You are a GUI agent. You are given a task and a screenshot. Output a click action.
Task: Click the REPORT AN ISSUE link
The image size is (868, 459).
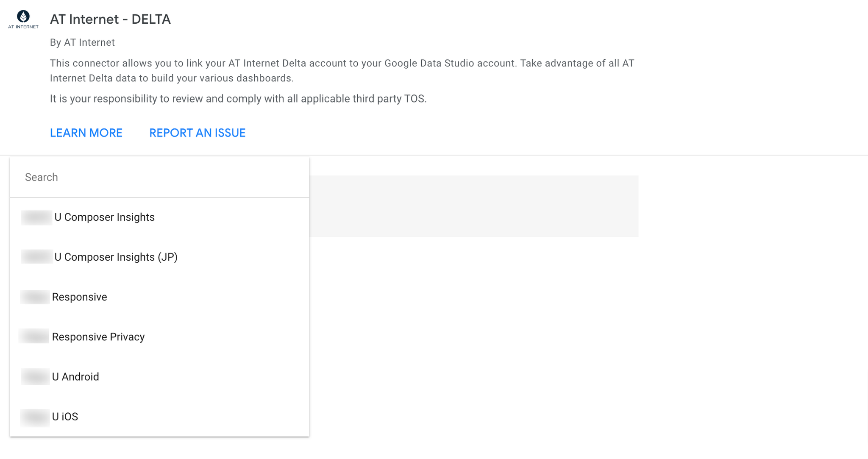click(x=198, y=133)
